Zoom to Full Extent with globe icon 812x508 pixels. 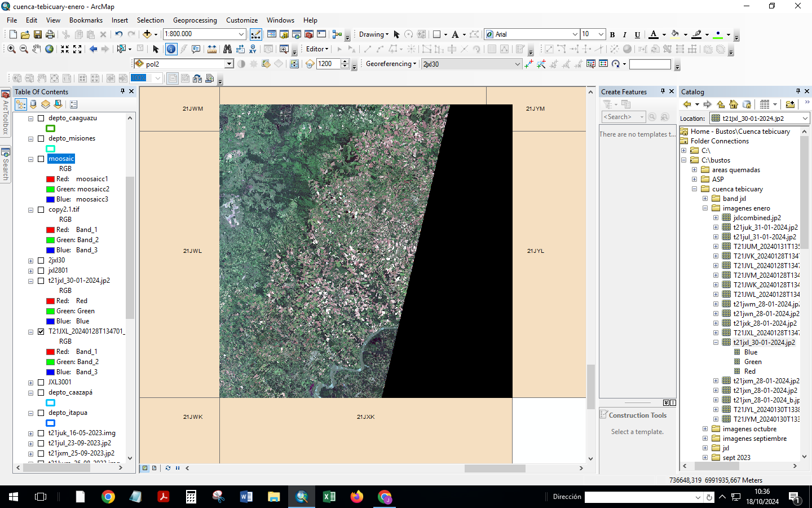50,49
